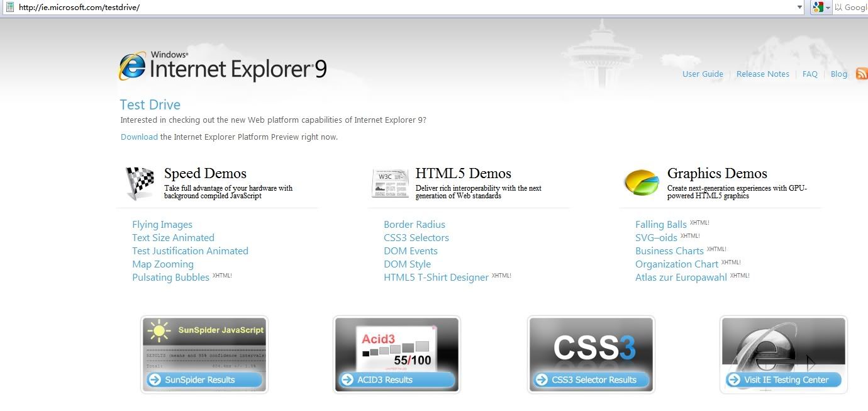Open the DOM Style demo
This screenshot has height=411, width=868.
[x=408, y=264]
